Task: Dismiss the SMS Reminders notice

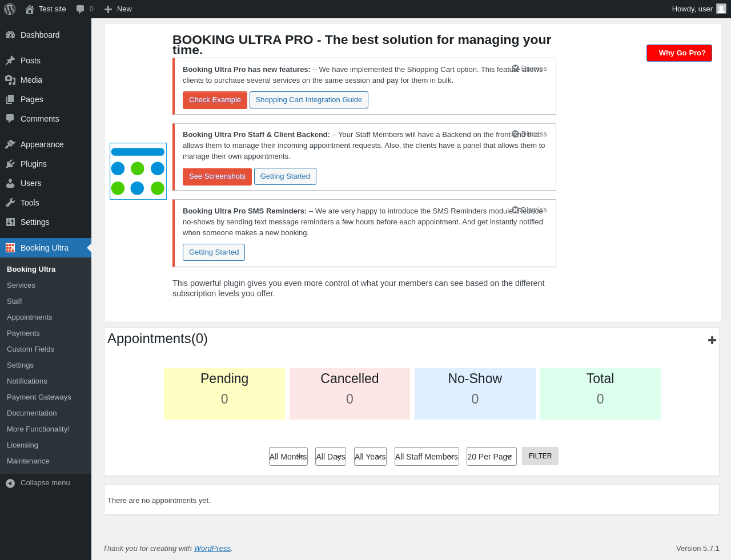Action: pyautogui.click(x=529, y=210)
